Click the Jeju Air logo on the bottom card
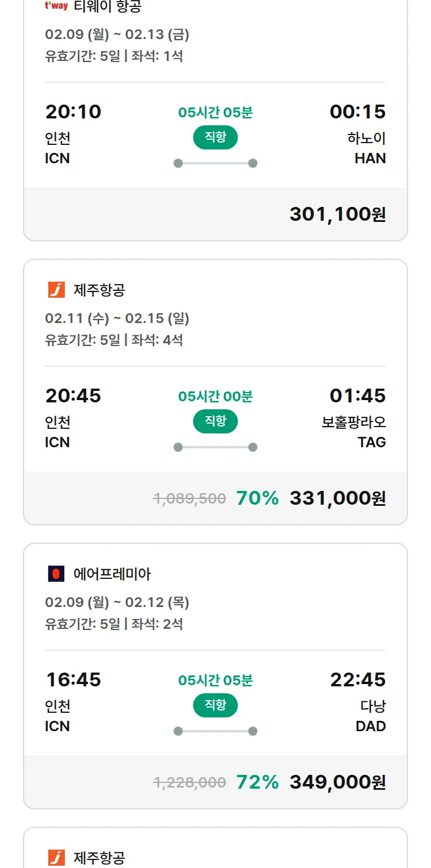431x868 pixels. point(56,858)
